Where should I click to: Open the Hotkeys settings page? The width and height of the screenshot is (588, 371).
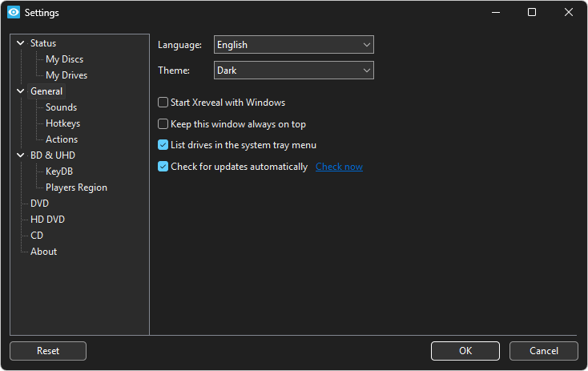62,123
